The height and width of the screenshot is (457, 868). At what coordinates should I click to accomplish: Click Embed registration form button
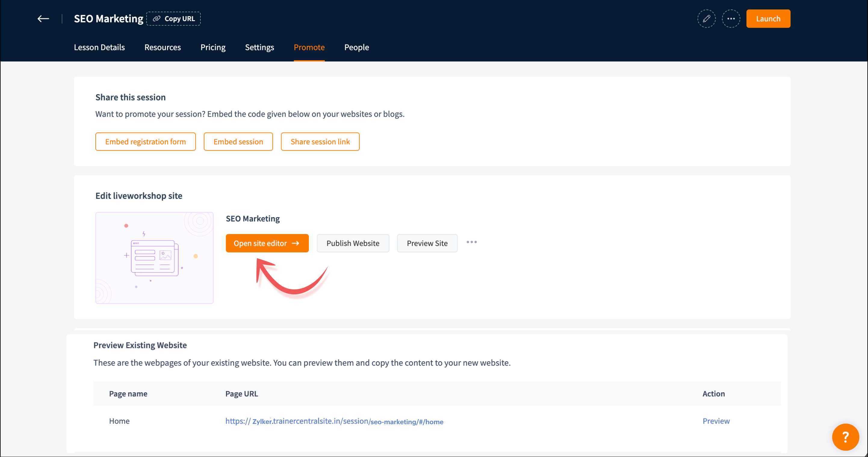pos(145,142)
